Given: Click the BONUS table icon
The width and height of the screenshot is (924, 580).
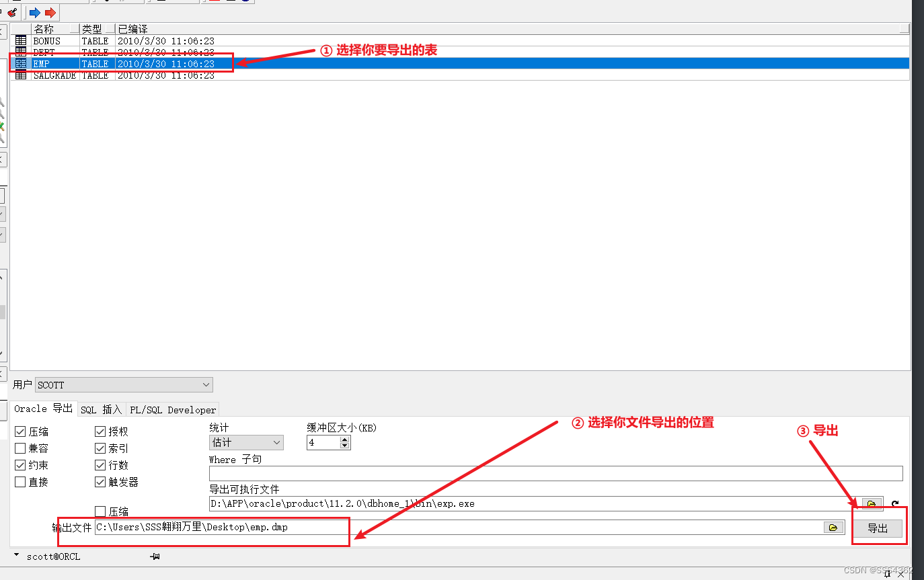Looking at the screenshot, I should point(21,41).
